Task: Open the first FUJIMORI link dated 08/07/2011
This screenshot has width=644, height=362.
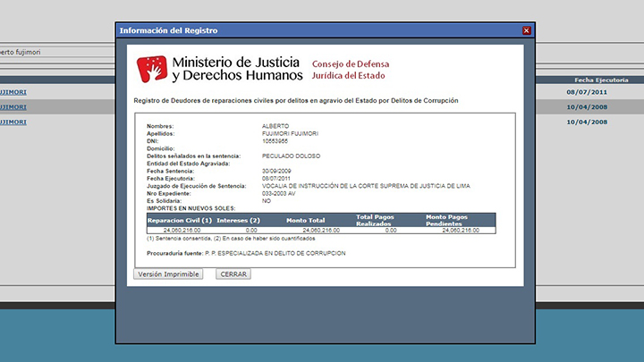Action: pos(13,92)
